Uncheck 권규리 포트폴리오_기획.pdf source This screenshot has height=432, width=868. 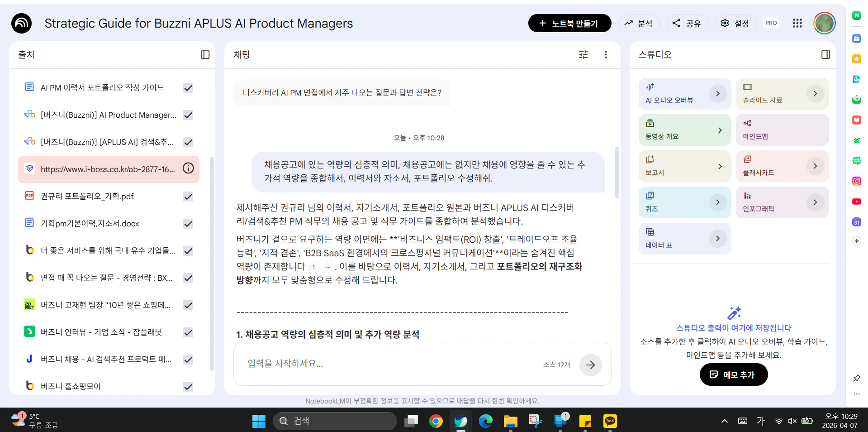188,197
